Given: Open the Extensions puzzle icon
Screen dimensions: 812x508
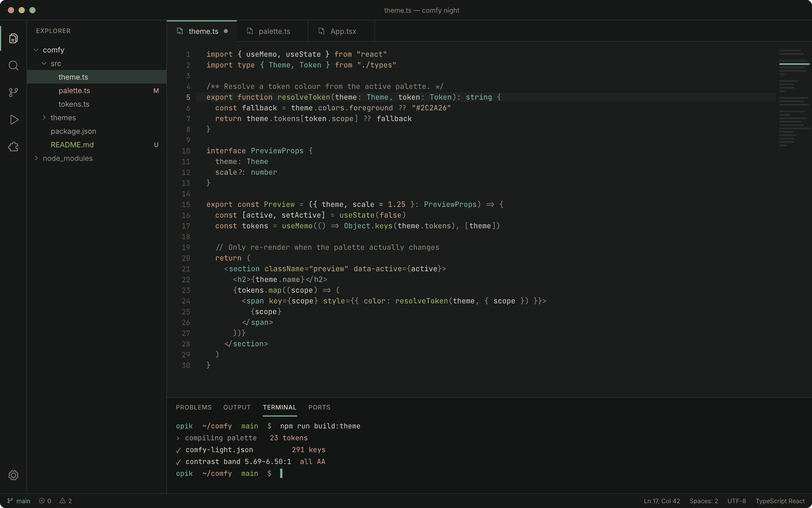Looking at the screenshot, I should [x=14, y=146].
